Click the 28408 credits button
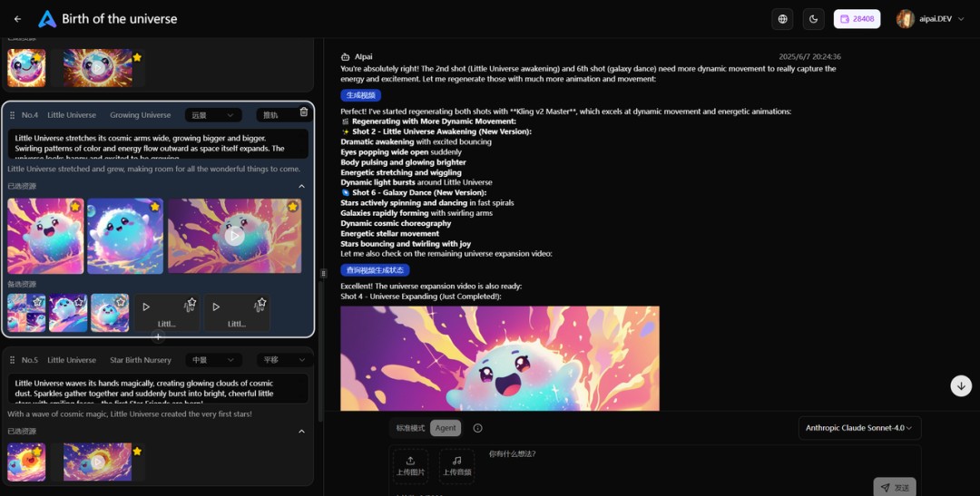 (x=857, y=19)
